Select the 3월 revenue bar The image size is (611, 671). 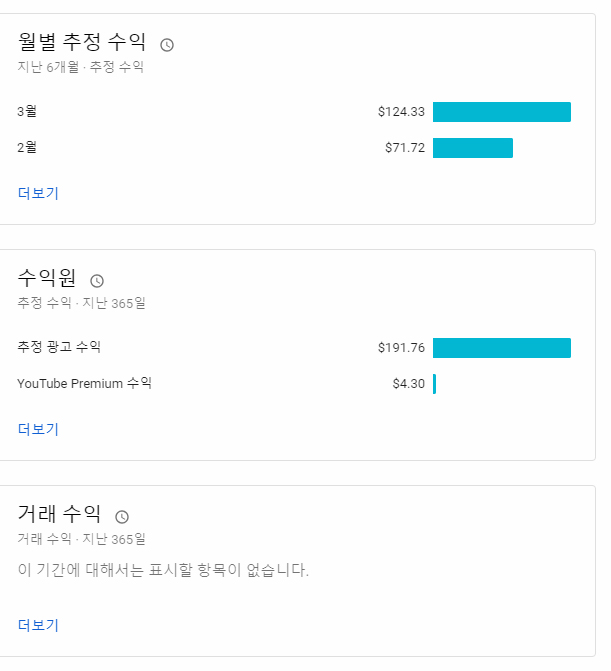pyautogui.click(x=501, y=112)
